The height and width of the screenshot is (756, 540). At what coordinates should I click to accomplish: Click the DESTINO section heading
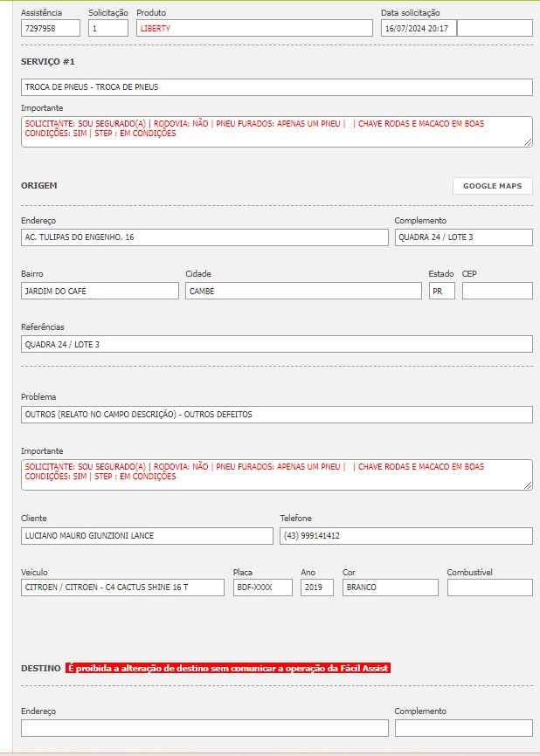(x=40, y=668)
